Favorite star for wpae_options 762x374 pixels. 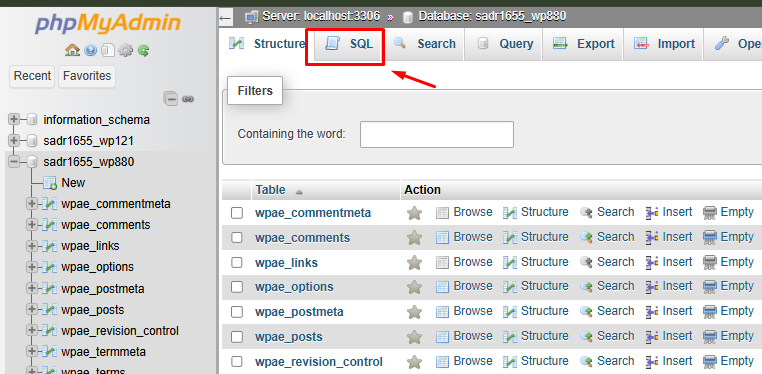point(414,287)
